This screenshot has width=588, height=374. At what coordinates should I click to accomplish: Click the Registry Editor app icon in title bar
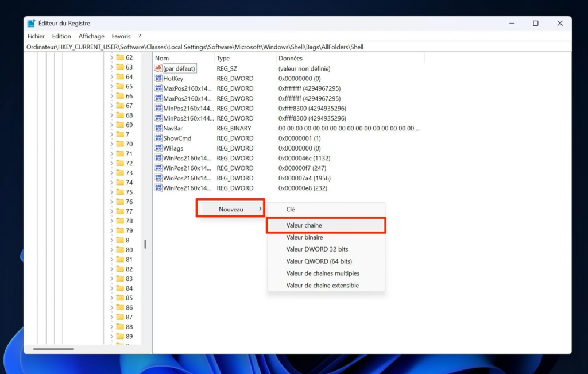(31, 23)
